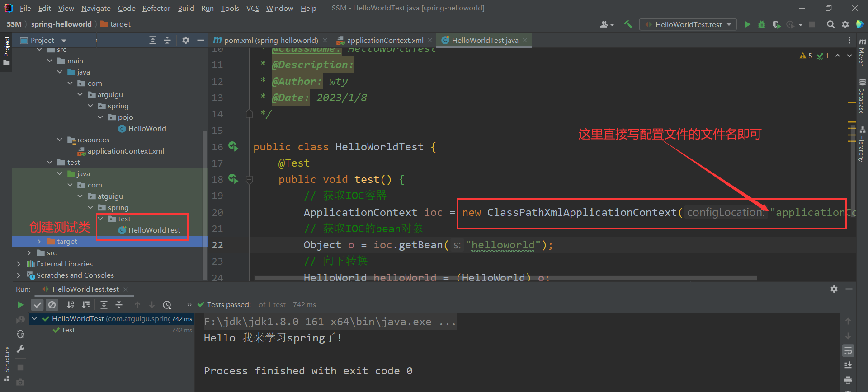Open Hierarchy tool window sidebar
Image resolution: width=868 pixels, height=392 pixels.
(x=862, y=144)
